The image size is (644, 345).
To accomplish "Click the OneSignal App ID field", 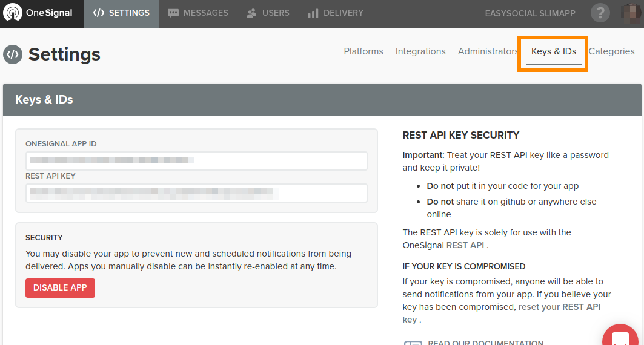I will point(196,161).
